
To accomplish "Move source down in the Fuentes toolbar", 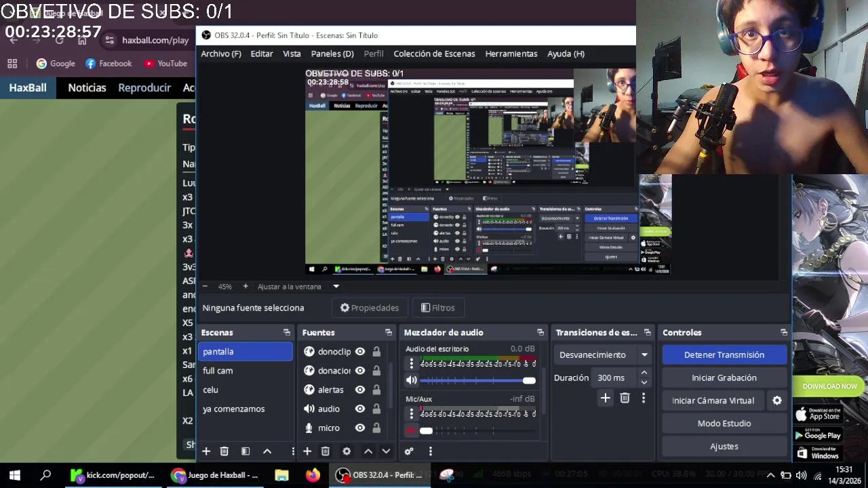I will [x=386, y=451].
